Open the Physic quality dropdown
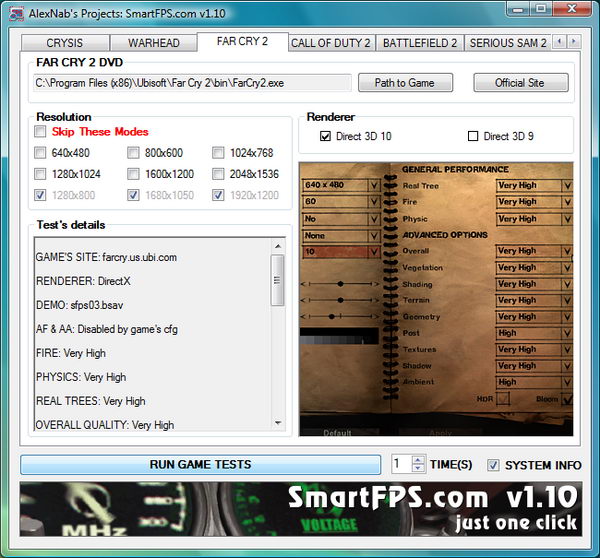600x558 pixels. [534, 219]
